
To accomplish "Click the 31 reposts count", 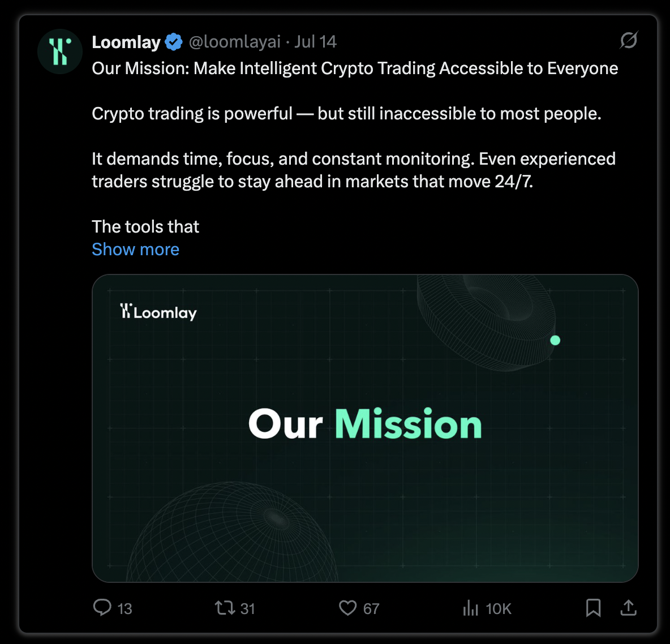I will click(248, 608).
